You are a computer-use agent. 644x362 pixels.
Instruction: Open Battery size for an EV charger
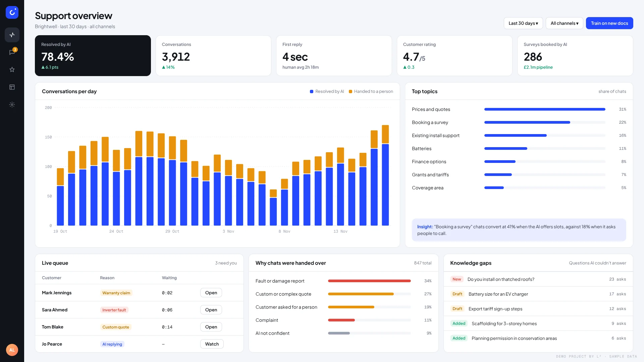[538, 294]
